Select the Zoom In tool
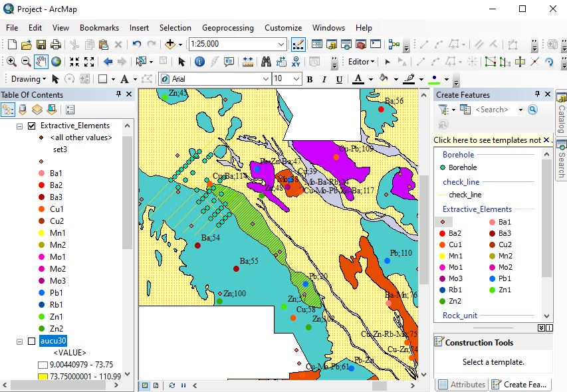567x392 pixels. pos(11,62)
